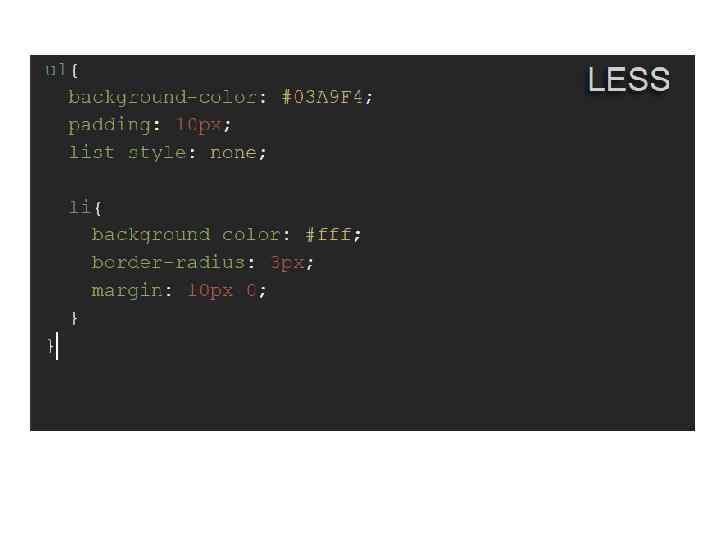Click the closing brace of li block
Viewport: 720px width, 540px height.
pyautogui.click(x=75, y=318)
